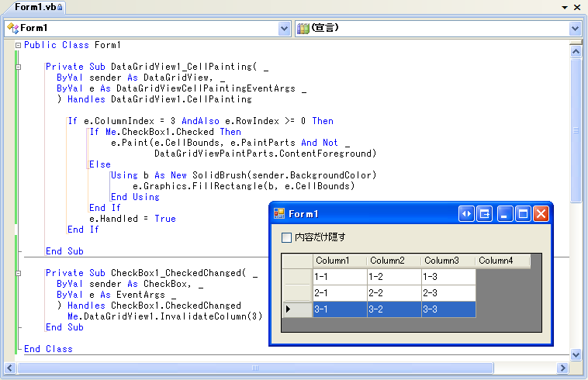Click 'End Using' in the code

click(135, 197)
